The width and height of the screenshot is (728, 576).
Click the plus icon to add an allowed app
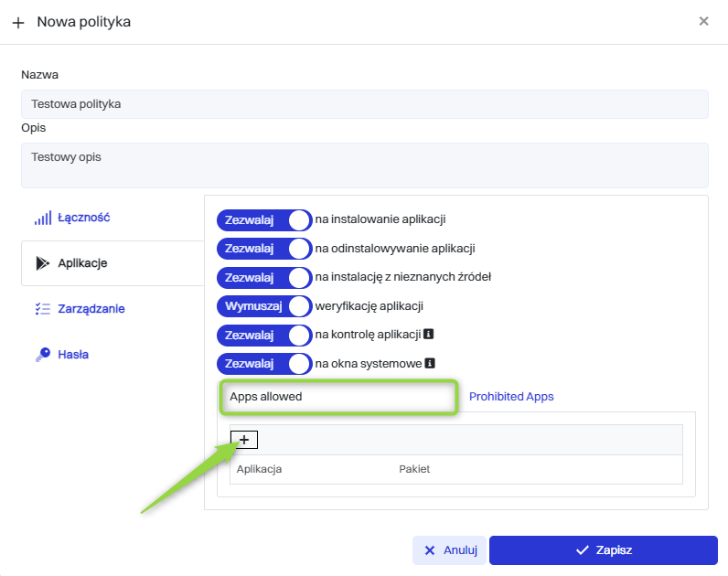[244, 440]
